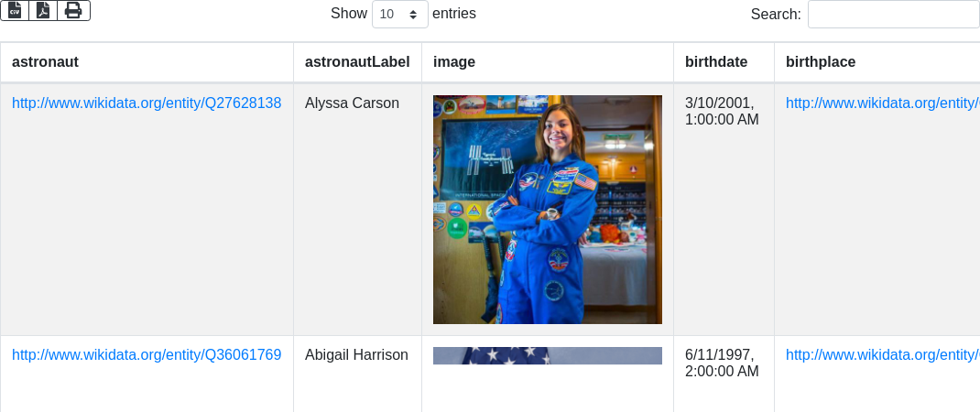Click the image column header
Image resolution: width=980 pixels, height=412 pixels.
(454, 62)
